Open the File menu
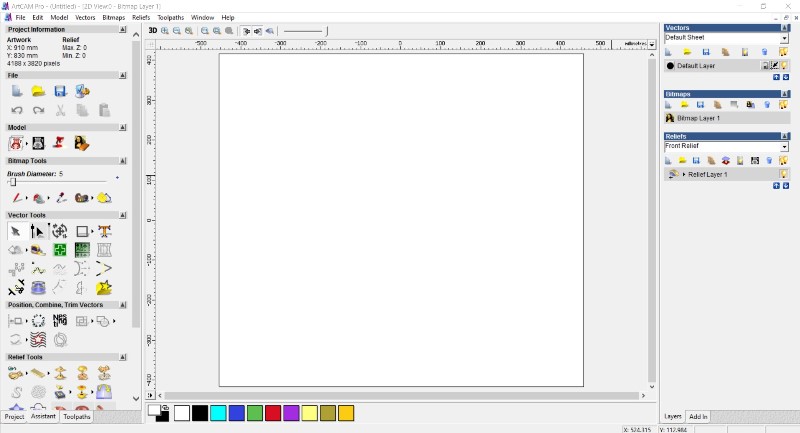Screen dimensions: 800x433 pyautogui.click(x=20, y=17)
